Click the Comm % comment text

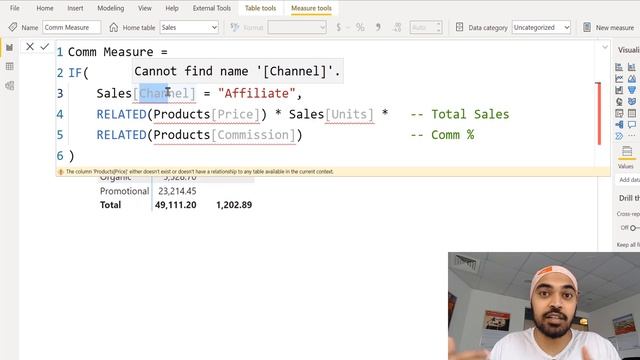click(x=442, y=135)
